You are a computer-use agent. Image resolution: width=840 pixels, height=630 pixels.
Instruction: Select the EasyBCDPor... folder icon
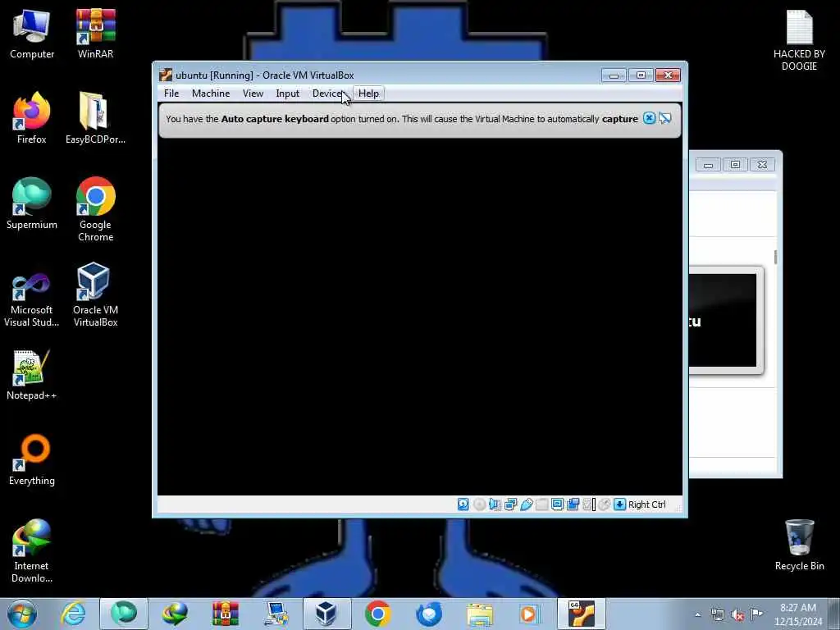tap(95, 118)
